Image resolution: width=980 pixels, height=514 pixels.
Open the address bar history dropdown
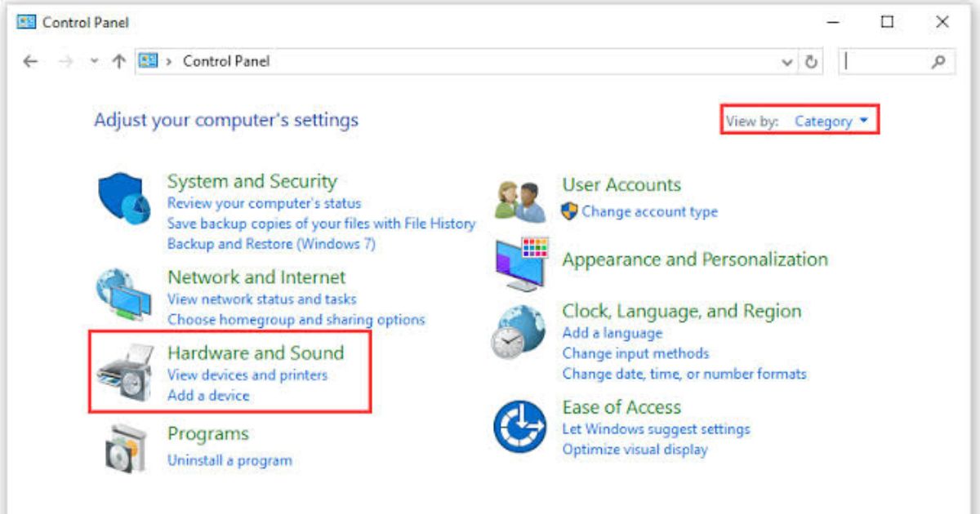[787, 62]
